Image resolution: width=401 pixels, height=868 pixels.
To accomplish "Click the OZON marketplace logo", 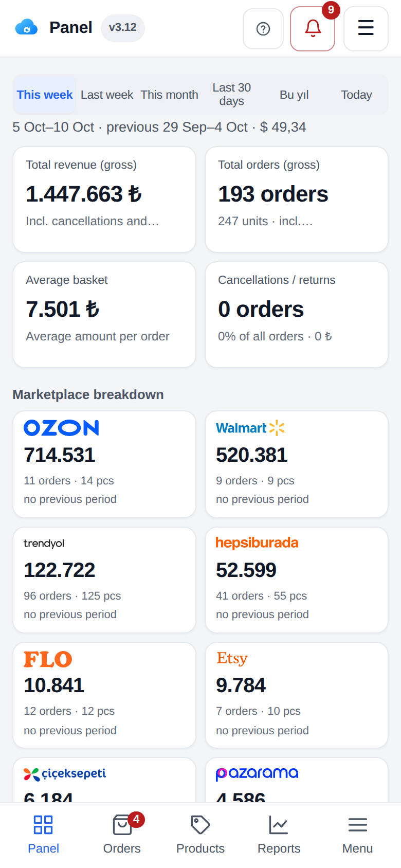I will tap(61, 428).
